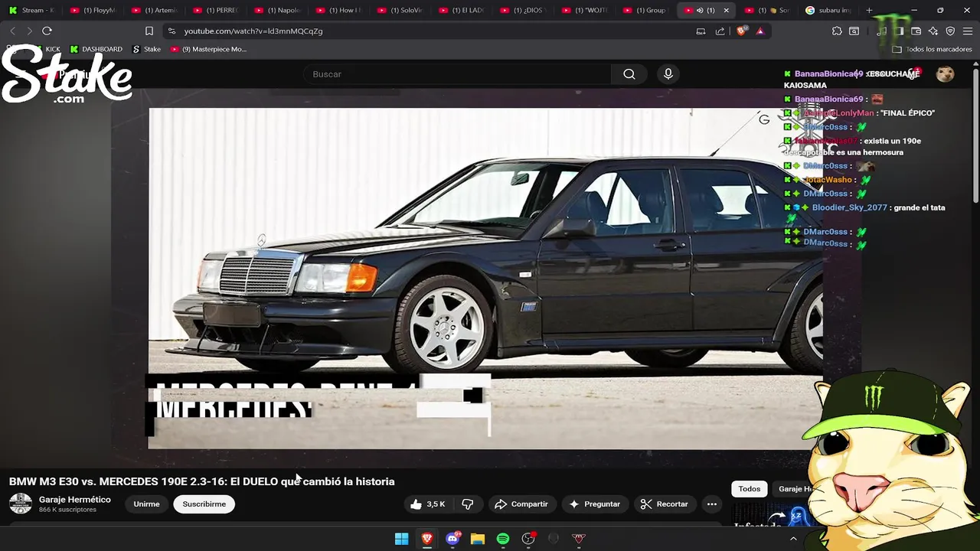The image size is (980, 551).
Task: Click the Garaje Hermético channel name
Action: pos(75,499)
